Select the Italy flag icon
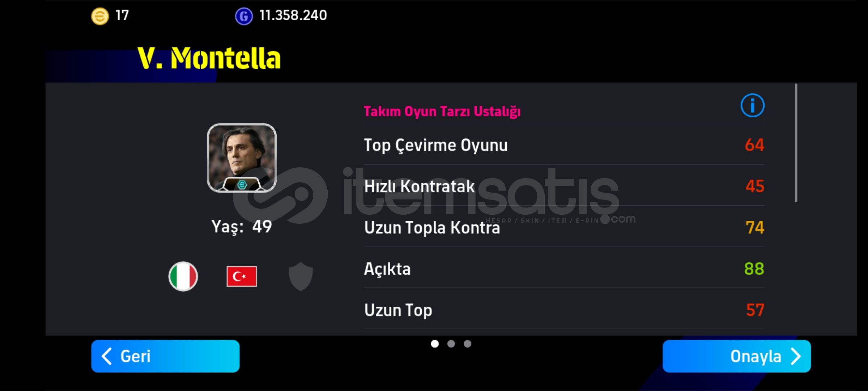Screen dimensions: 868x391 [x=183, y=276]
